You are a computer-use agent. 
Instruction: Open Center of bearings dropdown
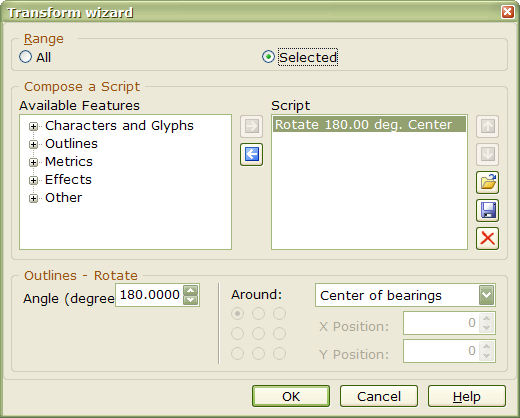pyautogui.click(x=486, y=295)
